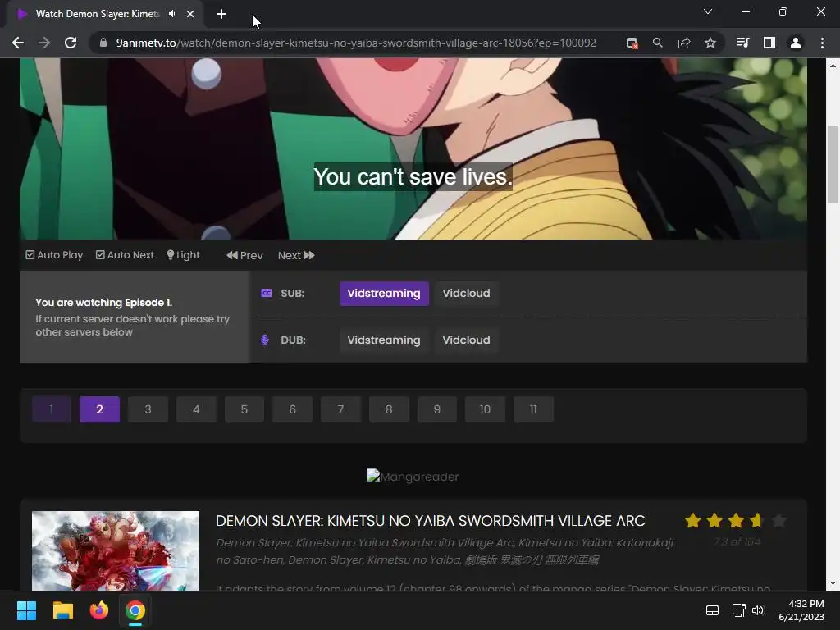Select the DUB Vidcloud server

point(466,340)
